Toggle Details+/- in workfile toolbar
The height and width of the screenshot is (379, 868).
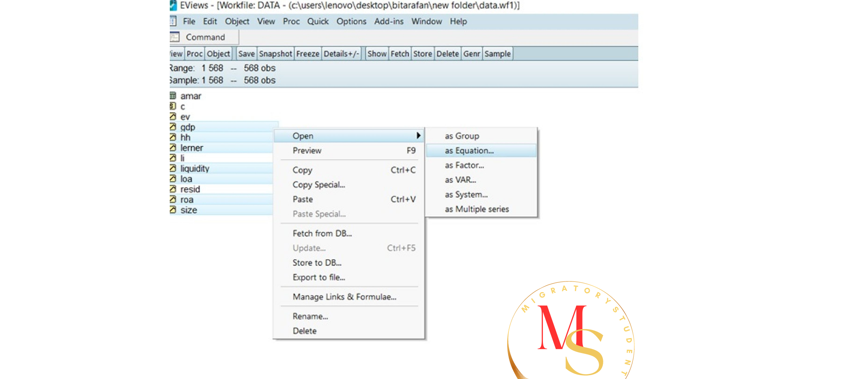341,54
